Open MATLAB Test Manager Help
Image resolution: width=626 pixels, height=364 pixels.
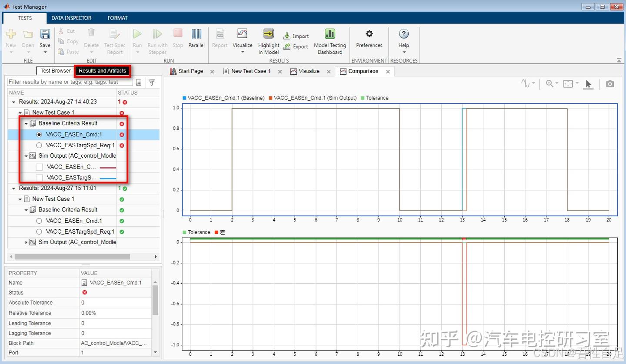point(403,39)
